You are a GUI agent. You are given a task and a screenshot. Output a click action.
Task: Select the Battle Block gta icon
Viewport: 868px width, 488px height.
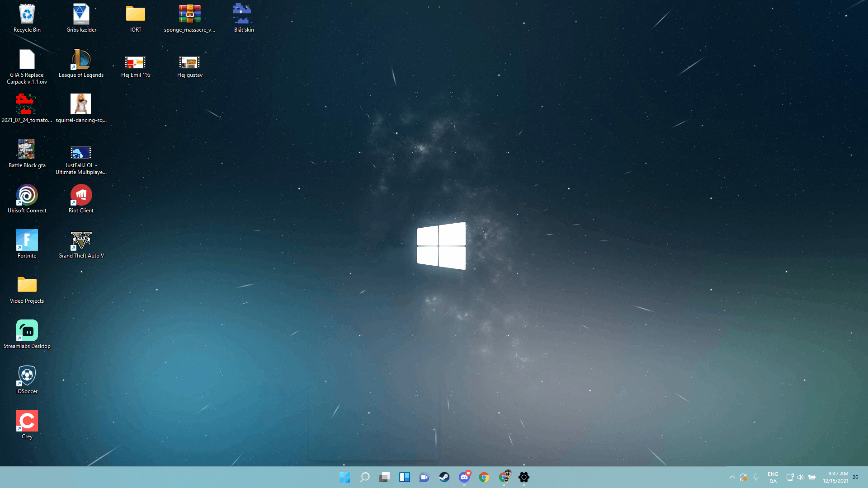click(x=27, y=154)
